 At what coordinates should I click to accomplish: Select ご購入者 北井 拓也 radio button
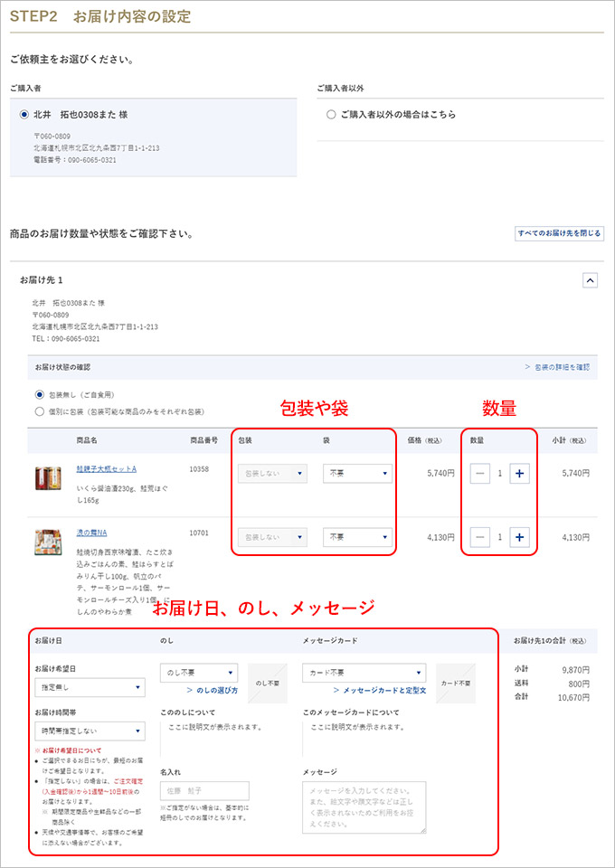click(24, 115)
